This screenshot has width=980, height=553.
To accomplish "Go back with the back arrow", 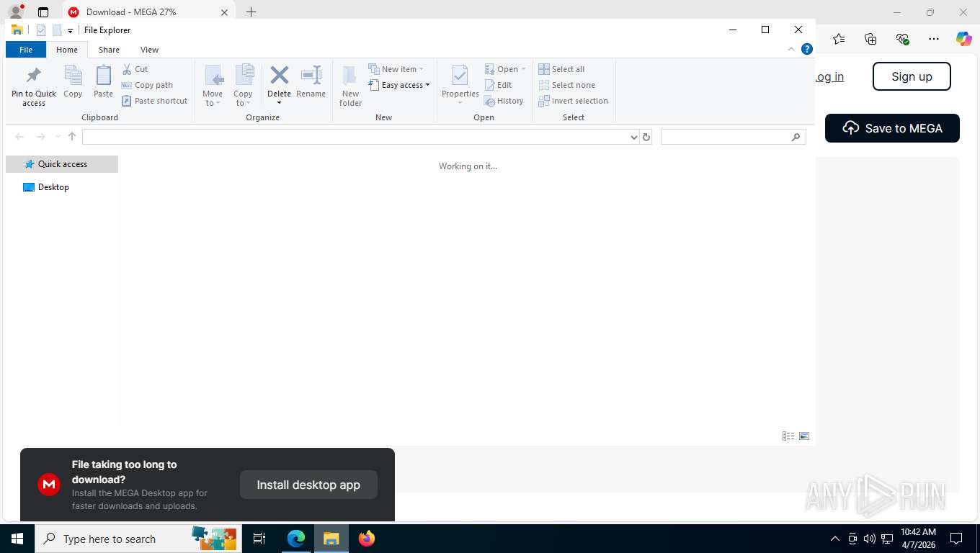I will coord(20,137).
